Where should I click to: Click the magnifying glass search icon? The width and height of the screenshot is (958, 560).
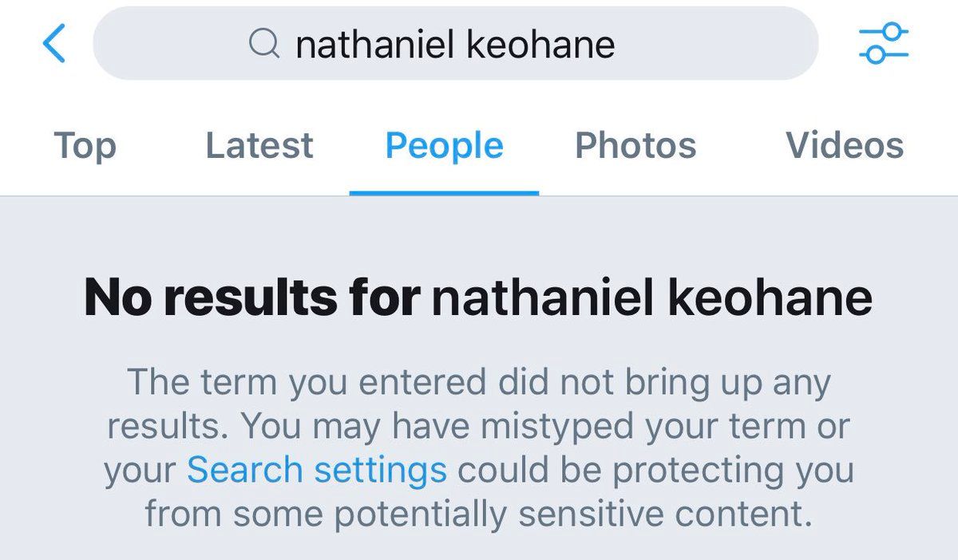pyautogui.click(x=263, y=44)
